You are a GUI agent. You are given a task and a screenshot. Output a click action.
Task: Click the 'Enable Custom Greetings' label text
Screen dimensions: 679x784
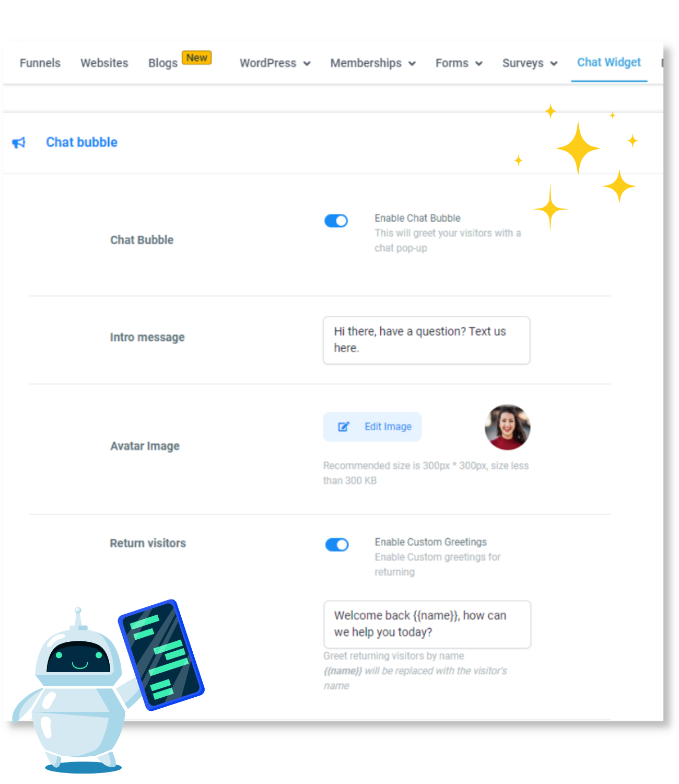pos(430,542)
